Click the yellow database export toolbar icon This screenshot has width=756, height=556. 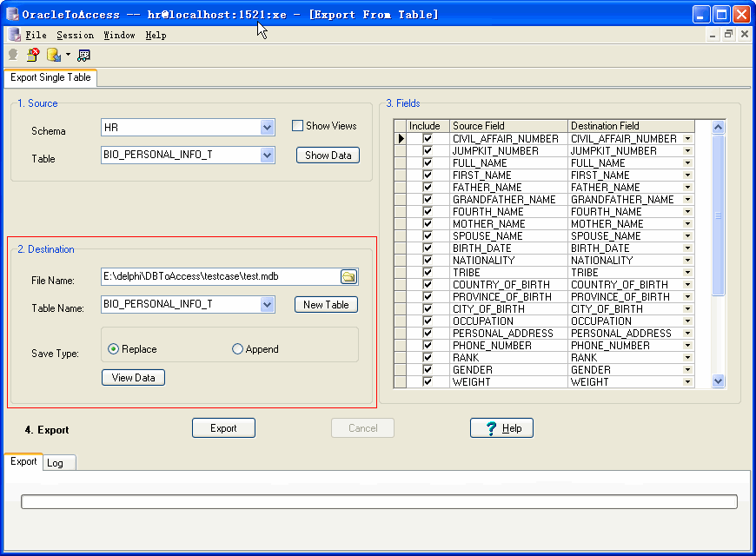(x=54, y=55)
